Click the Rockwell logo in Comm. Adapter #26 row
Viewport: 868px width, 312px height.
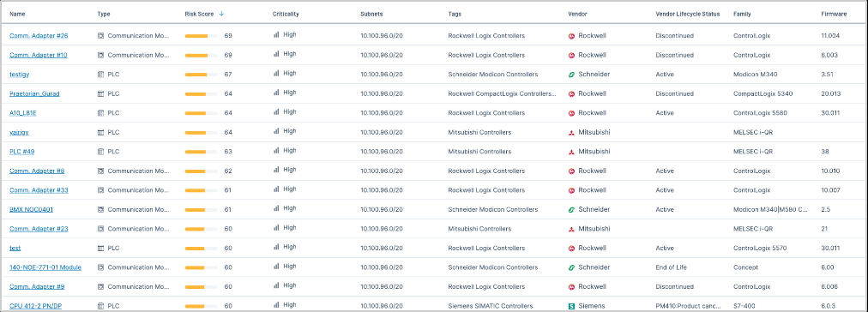(572, 36)
